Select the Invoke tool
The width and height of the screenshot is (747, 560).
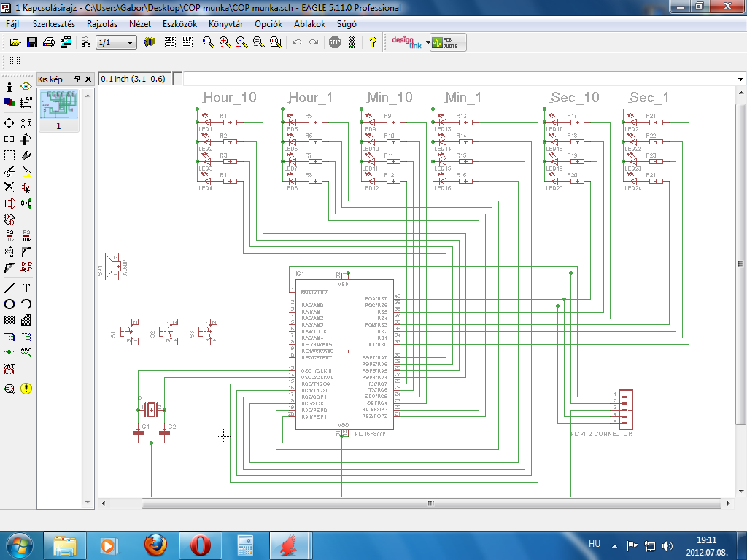pyautogui.click(x=26, y=268)
